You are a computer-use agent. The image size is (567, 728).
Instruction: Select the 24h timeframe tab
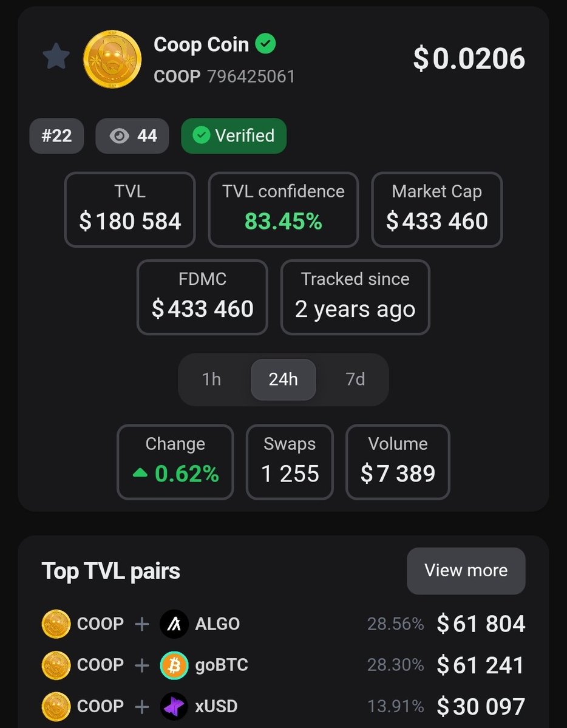click(283, 379)
